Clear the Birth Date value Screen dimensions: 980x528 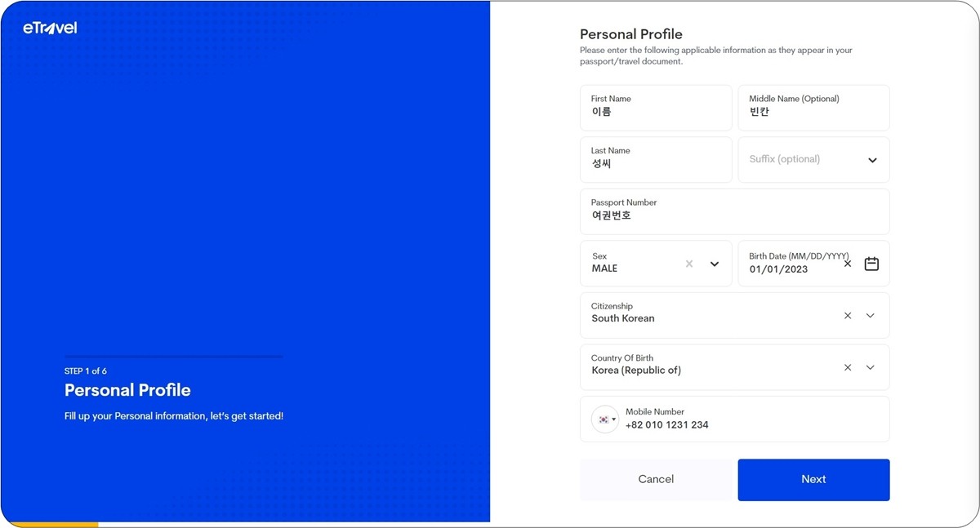(x=847, y=264)
